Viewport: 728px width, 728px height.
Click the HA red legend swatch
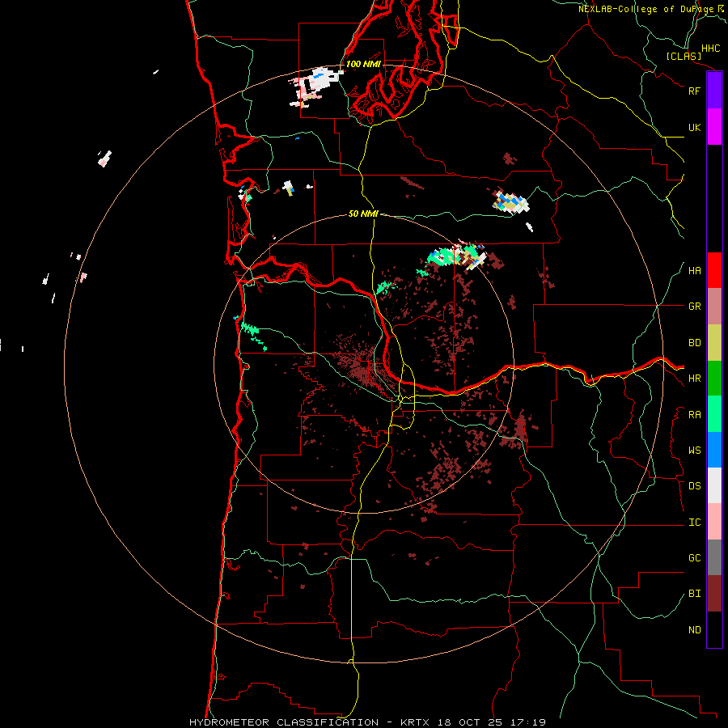click(x=714, y=270)
